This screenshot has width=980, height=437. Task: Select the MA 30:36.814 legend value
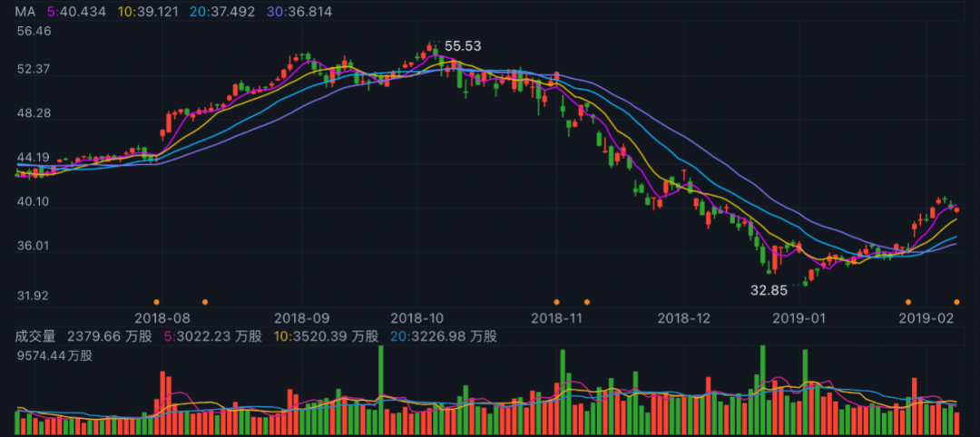pos(299,12)
